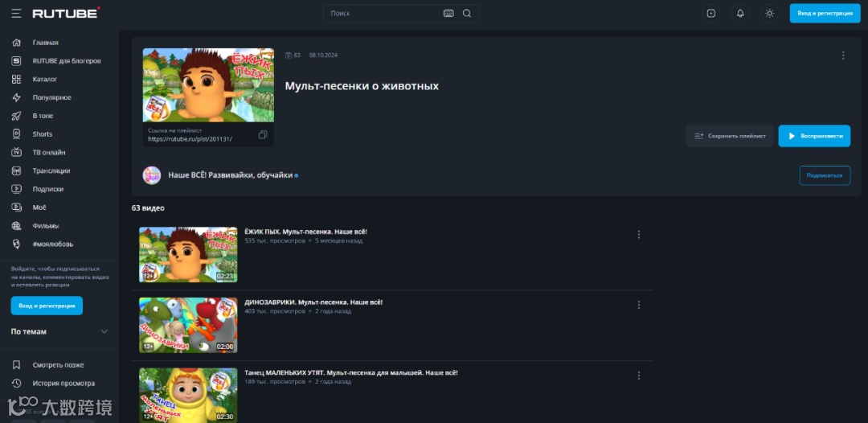Image resolution: width=868 pixels, height=423 pixels.
Task: Click Сохранить плейлист button
Action: [730, 136]
